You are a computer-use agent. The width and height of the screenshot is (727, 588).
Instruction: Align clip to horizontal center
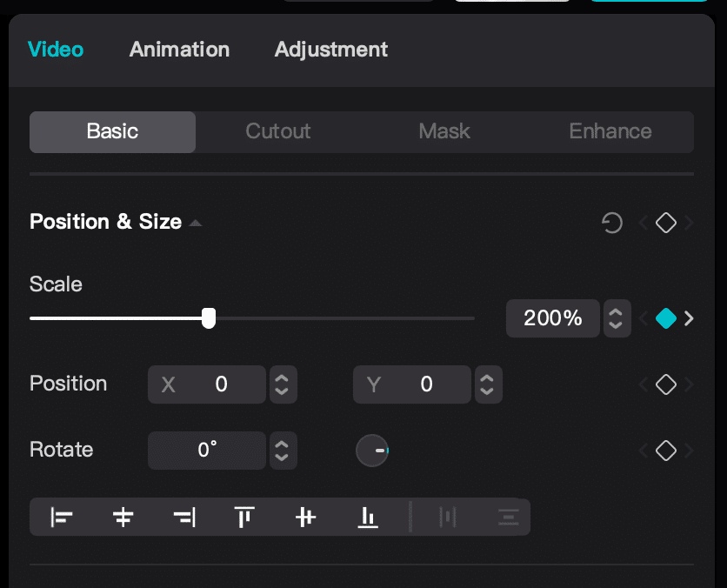pos(123,517)
